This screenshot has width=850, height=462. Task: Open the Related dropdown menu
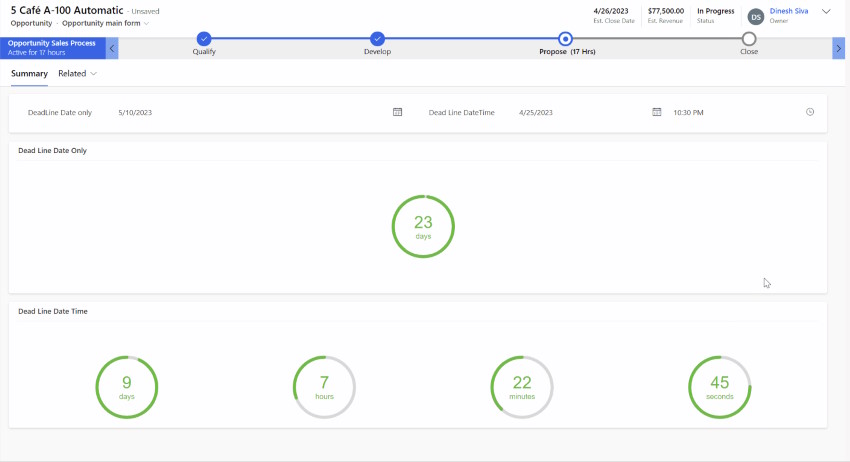pyautogui.click(x=78, y=74)
